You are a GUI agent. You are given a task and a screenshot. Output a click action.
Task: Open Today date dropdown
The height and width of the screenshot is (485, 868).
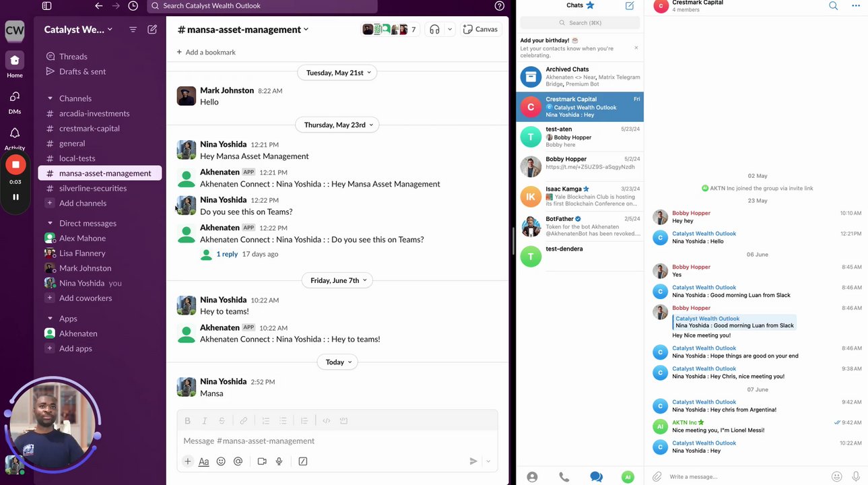coord(339,362)
